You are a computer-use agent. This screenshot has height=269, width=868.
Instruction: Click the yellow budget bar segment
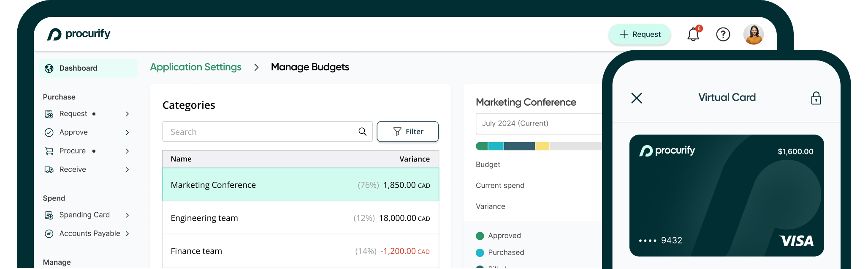tap(542, 146)
